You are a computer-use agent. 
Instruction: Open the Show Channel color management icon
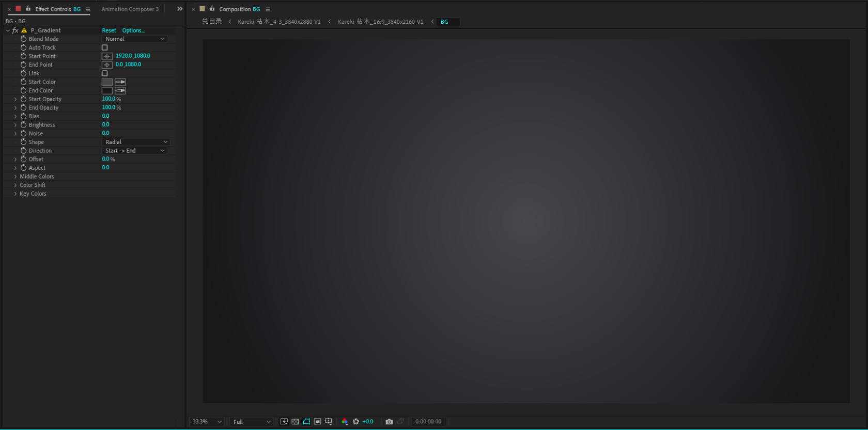(345, 422)
